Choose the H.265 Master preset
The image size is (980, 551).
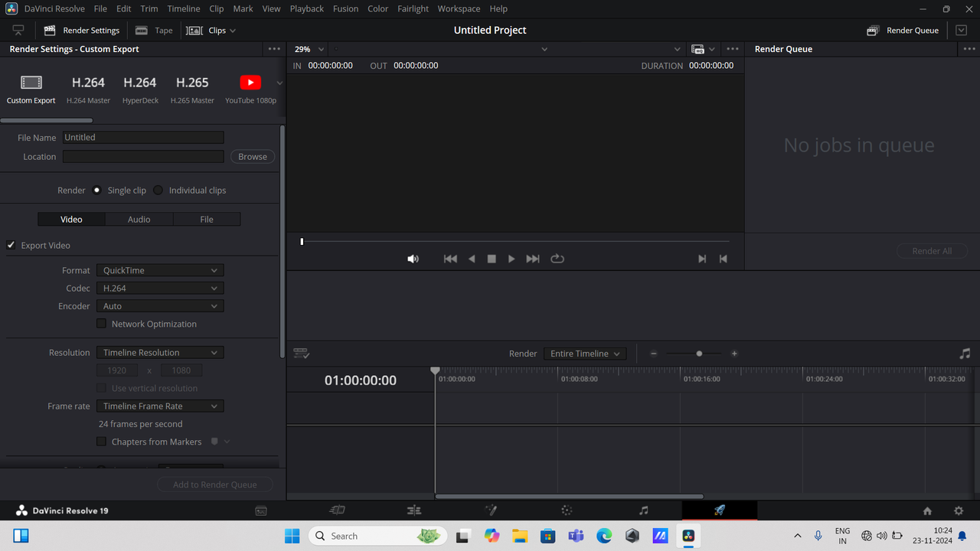tap(192, 90)
